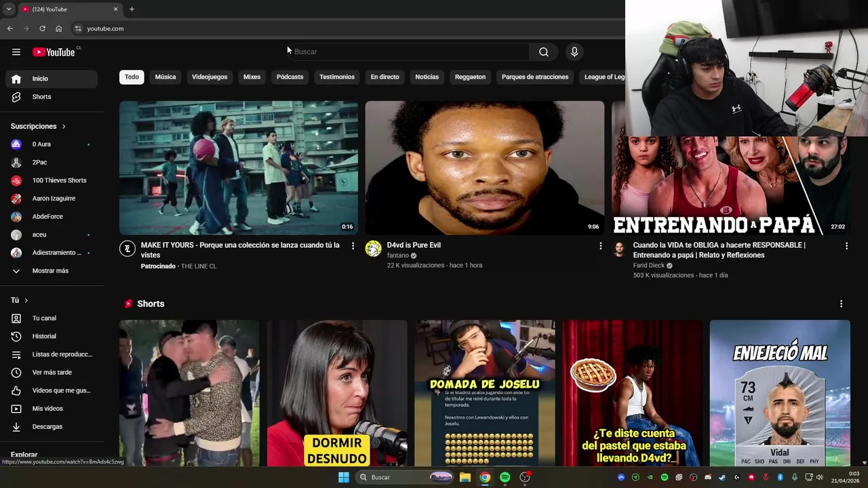Viewport: 868px width, 488px height.
Task: Open the Adiestramiento subscription
Action: click(52, 253)
